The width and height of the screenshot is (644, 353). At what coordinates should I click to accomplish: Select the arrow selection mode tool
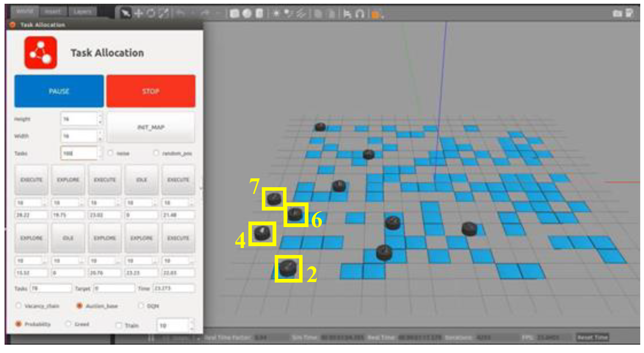[x=126, y=13]
